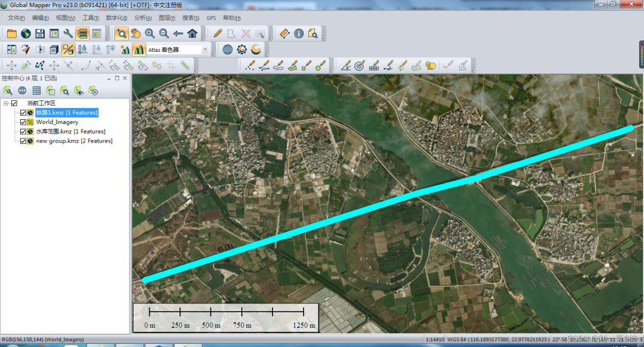Select create freehand line pencil tool
The height and width of the screenshot is (347, 644).
278,66
